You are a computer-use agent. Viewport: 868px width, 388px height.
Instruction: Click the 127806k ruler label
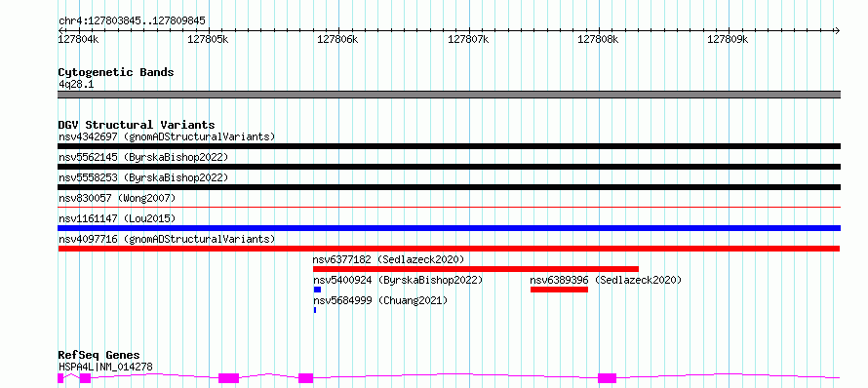[337, 39]
